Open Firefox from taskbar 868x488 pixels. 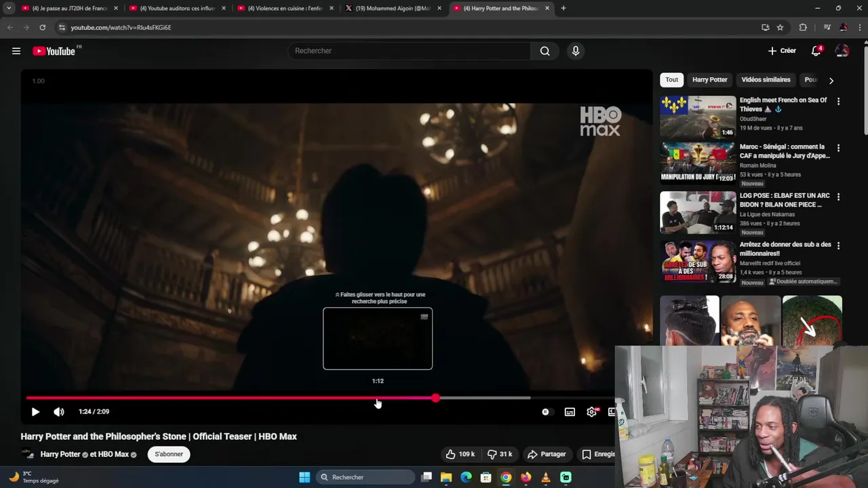pos(526,477)
